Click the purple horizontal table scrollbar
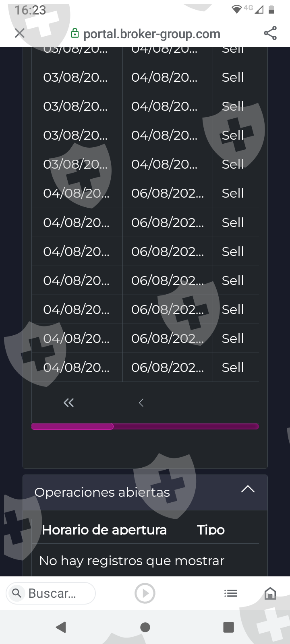 point(73,427)
